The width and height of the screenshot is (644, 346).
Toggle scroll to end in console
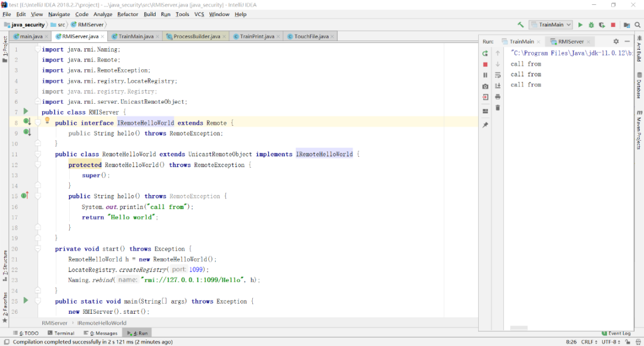pyautogui.click(x=498, y=86)
